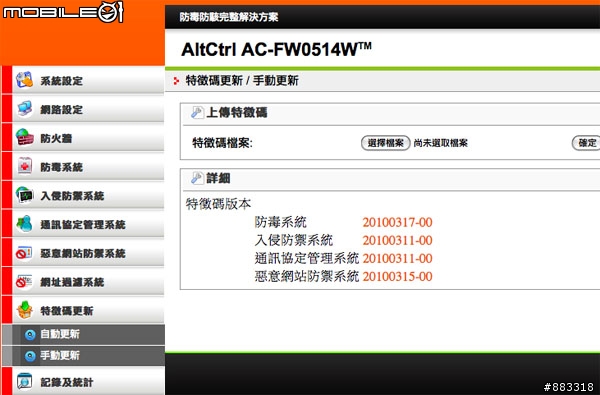Click the 惡意網站防禦系統 label in version list
This screenshot has width=600, height=395.
coord(307,276)
